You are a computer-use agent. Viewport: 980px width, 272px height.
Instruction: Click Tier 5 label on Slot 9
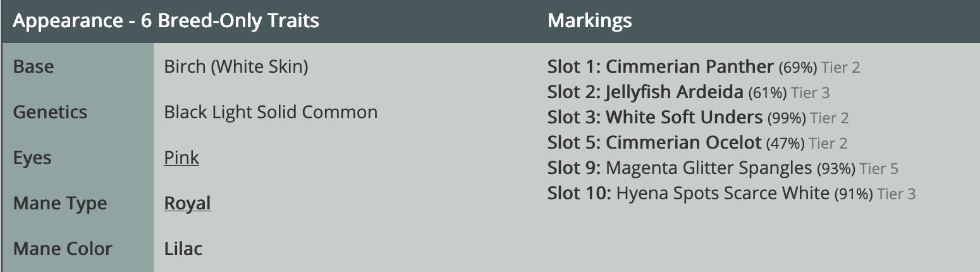click(x=879, y=169)
